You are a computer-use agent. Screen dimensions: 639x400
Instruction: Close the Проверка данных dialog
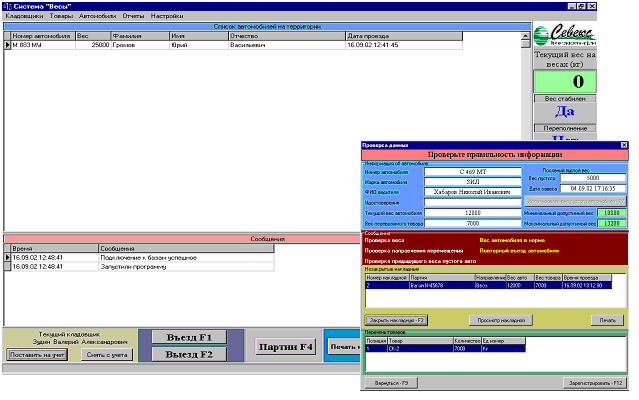(624, 145)
